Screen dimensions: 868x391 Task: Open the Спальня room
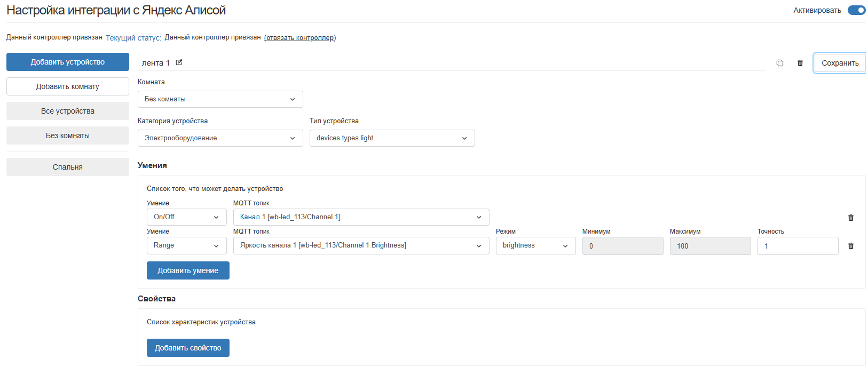[68, 167]
